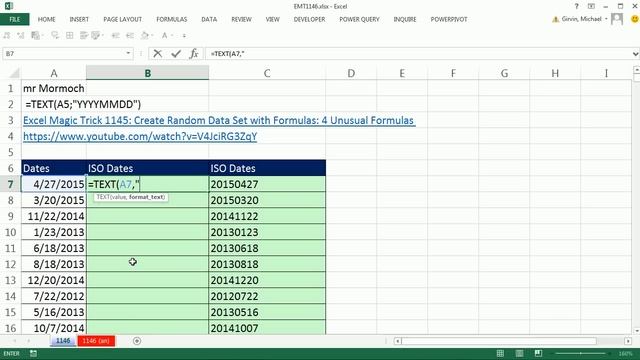Click into the formula bar input
Viewport: 640px width, 360px height.
418,53
